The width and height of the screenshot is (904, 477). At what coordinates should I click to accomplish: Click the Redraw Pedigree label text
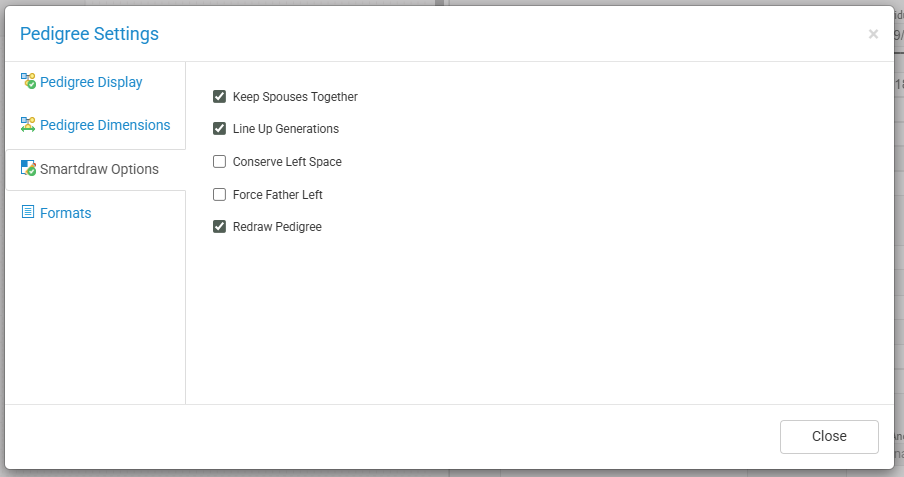[x=277, y=227]
